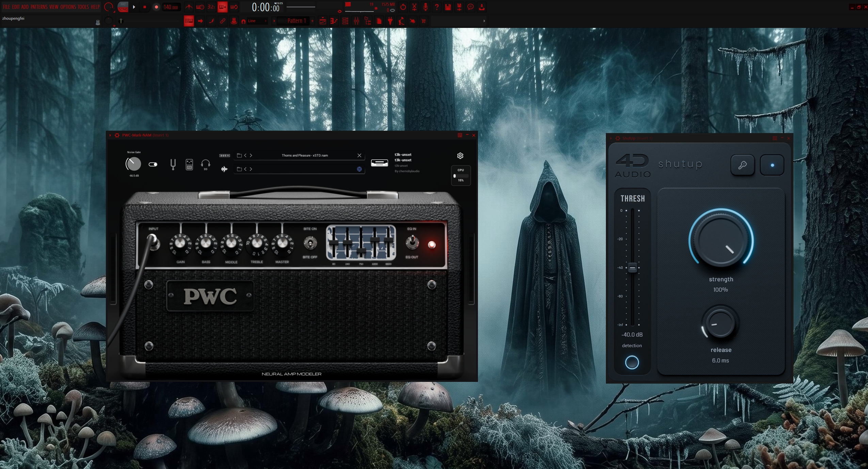Click the 3D headphones icon

point(205,164)
